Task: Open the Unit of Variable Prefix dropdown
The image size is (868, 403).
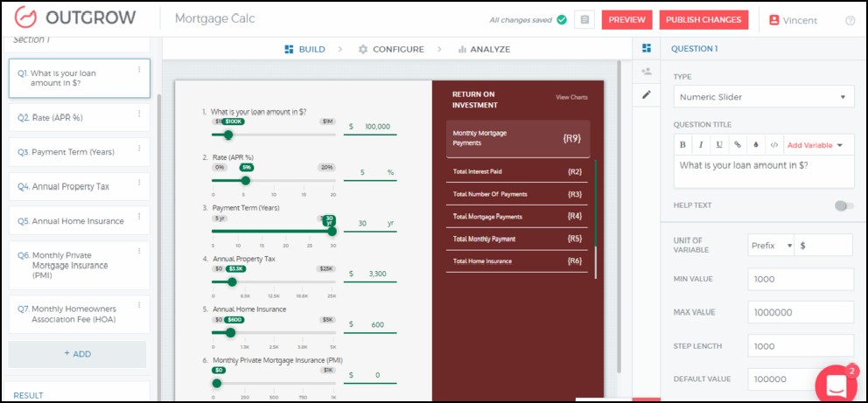Action: click(772, 246)
